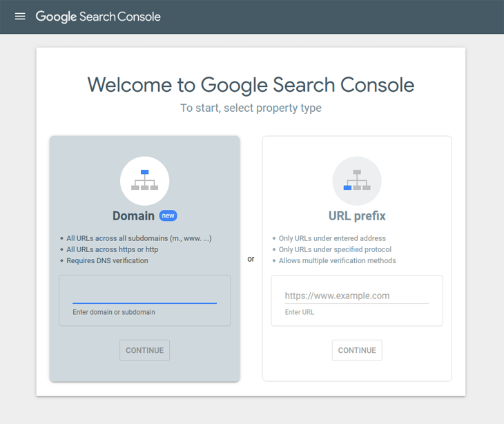
Task: Click the "Enter URL" helper label
Action: [x=300, y=313]
